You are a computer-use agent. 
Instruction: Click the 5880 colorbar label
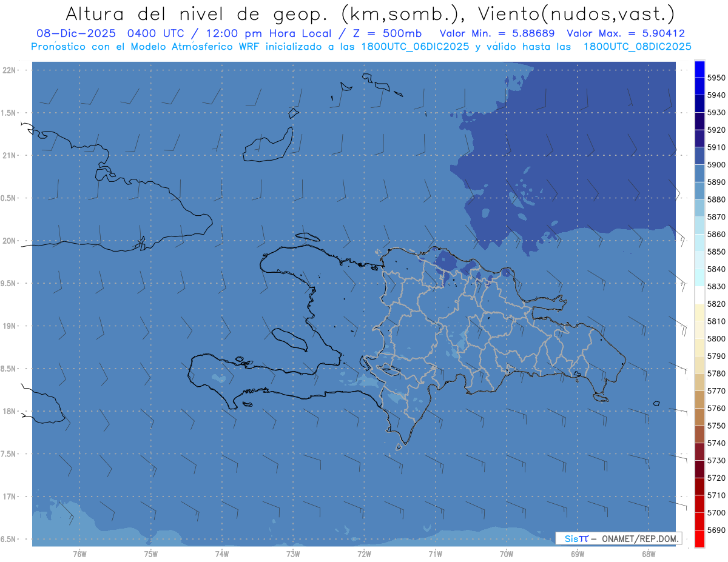716,199
